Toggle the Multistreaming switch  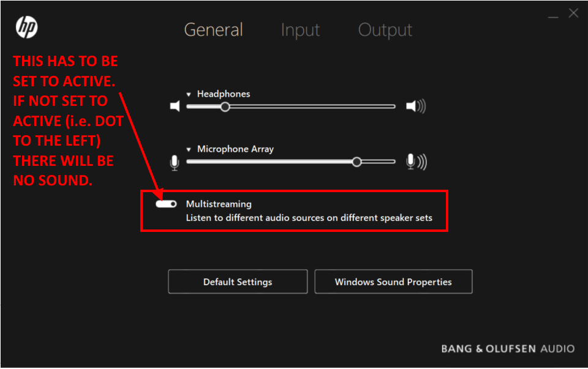pyautogui.click(x=166, y=204)
